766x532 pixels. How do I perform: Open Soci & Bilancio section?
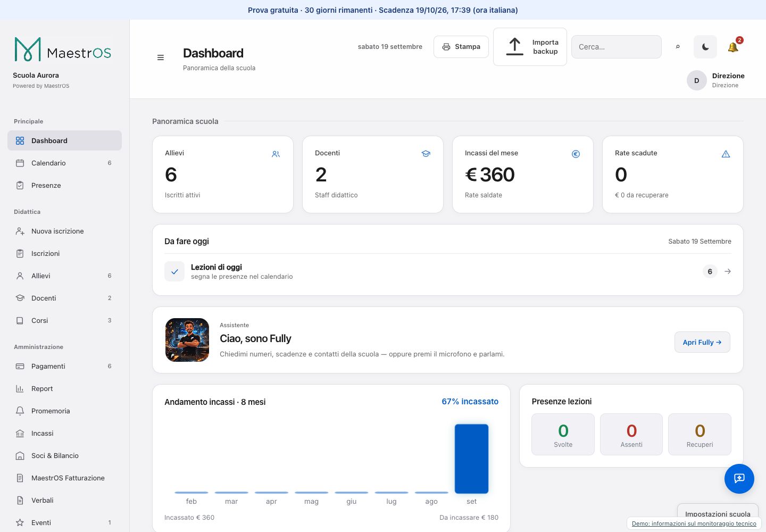tap(64, 455)
